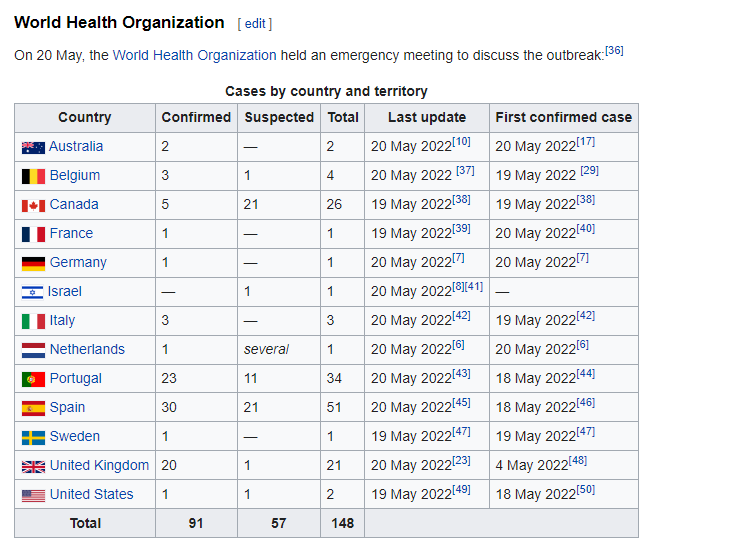Image resolution: width=739 pixels, height=555 pixels.
Task: Click the Netherlands flag icon
Action: click(33, 350)
